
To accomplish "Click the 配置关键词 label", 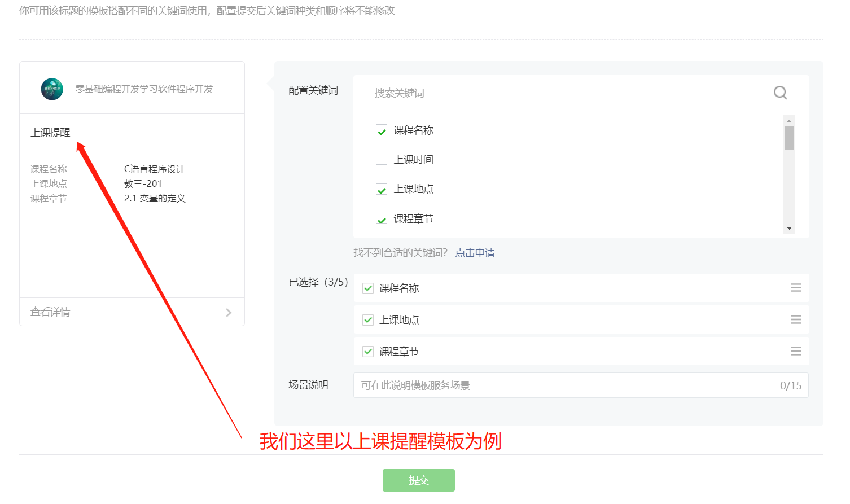I will click(313, 90).
